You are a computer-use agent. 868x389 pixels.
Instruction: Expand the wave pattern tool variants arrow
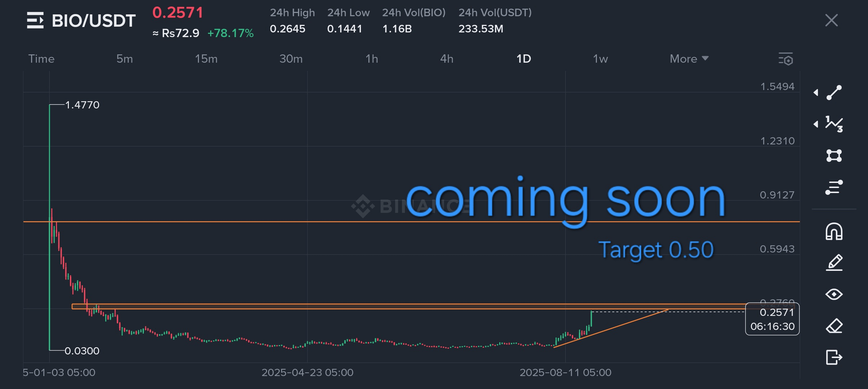[x=816, y=124]
